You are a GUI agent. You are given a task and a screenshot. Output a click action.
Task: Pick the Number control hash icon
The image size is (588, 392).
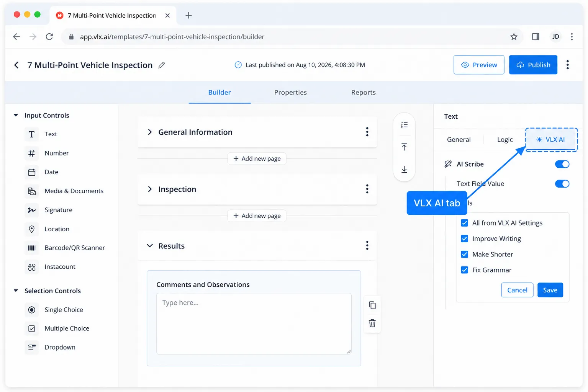click(32, 153)
